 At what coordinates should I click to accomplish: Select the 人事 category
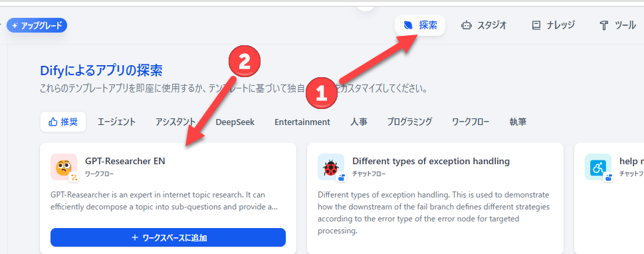click(359, 122)
